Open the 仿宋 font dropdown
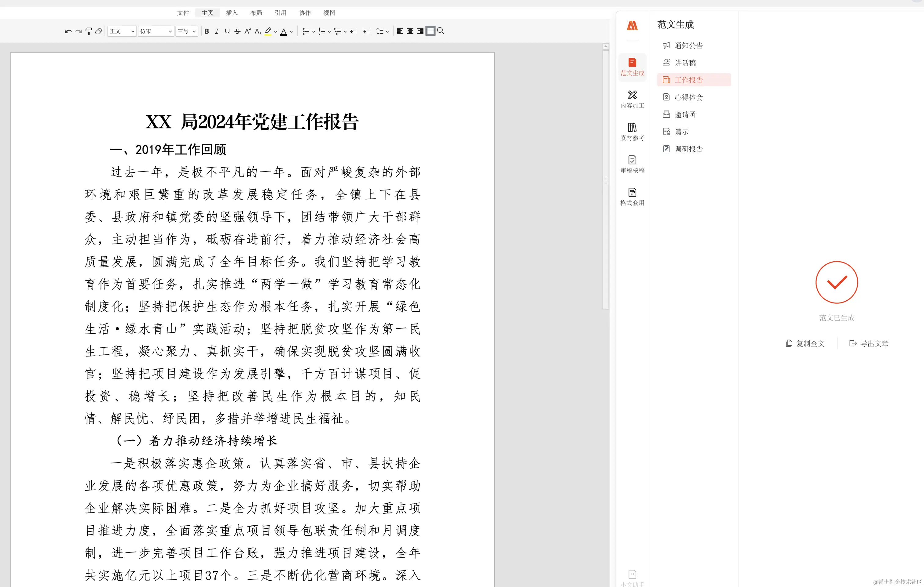The width and height of the screenshot is (924, 587). pyautogui.click(x=156, y=31)
